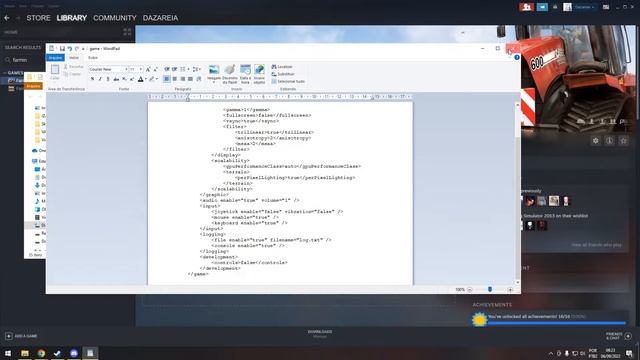This screenshot has width=640, height=360.
Task: Open DOWNLOADS at the Steam bottom bar
Action: [x=320, y=333]
